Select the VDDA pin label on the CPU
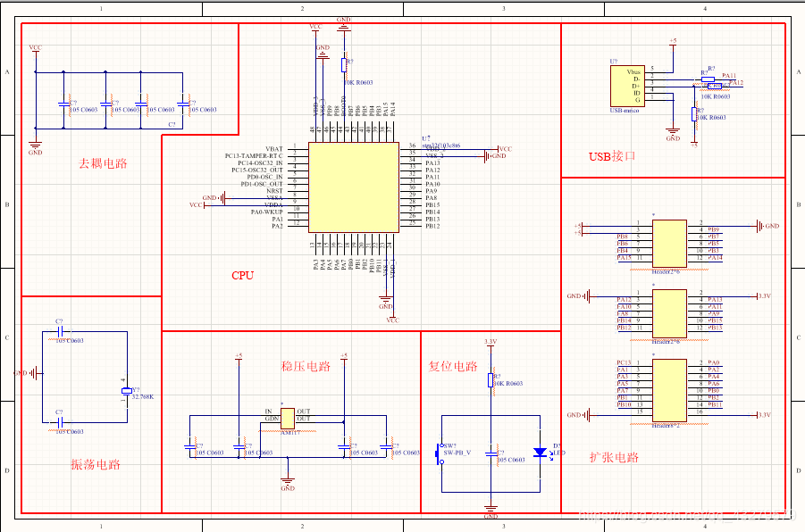This screenshot has width=805, height=532. point(273,204)
